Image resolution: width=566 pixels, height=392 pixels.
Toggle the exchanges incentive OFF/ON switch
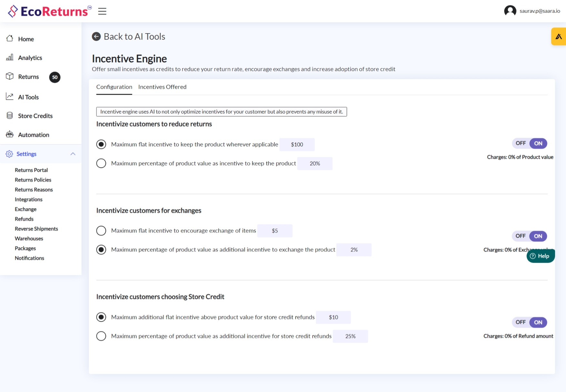tap(529, 236)
